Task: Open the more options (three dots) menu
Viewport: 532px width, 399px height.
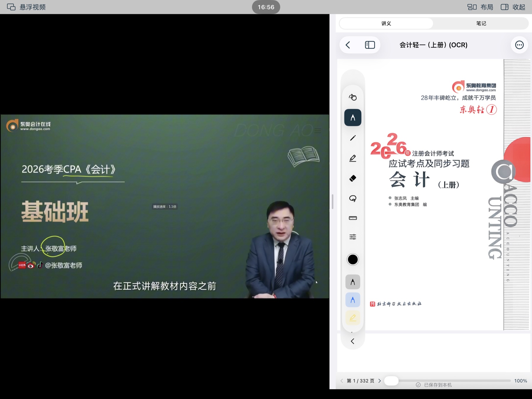Action: pyautogui.click(x=519, y=45)
